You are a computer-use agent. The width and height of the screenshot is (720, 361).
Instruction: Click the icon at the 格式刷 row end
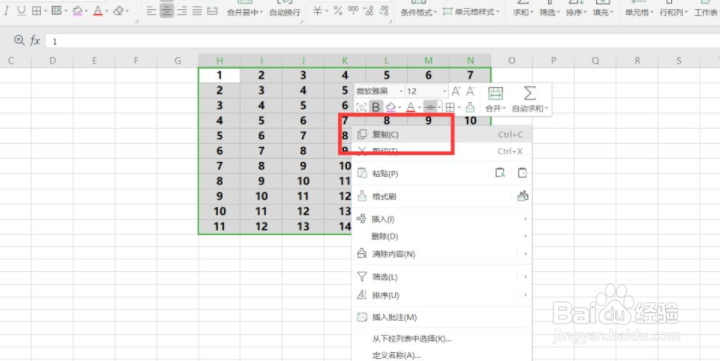click(x=523, y=196)
